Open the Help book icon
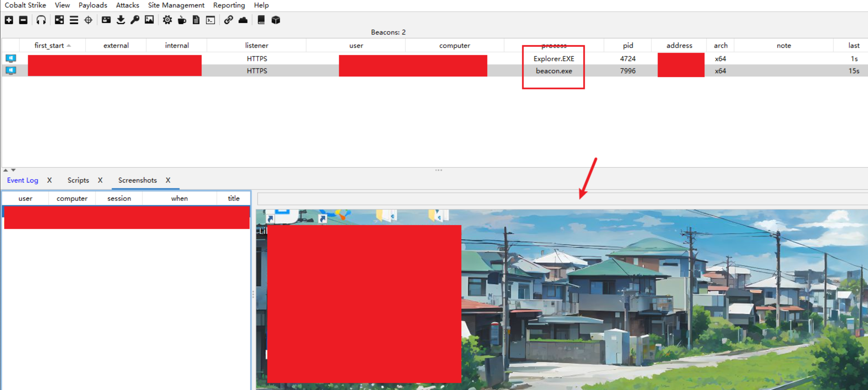This screenshot has width=868, height=390. click(261, 20)
